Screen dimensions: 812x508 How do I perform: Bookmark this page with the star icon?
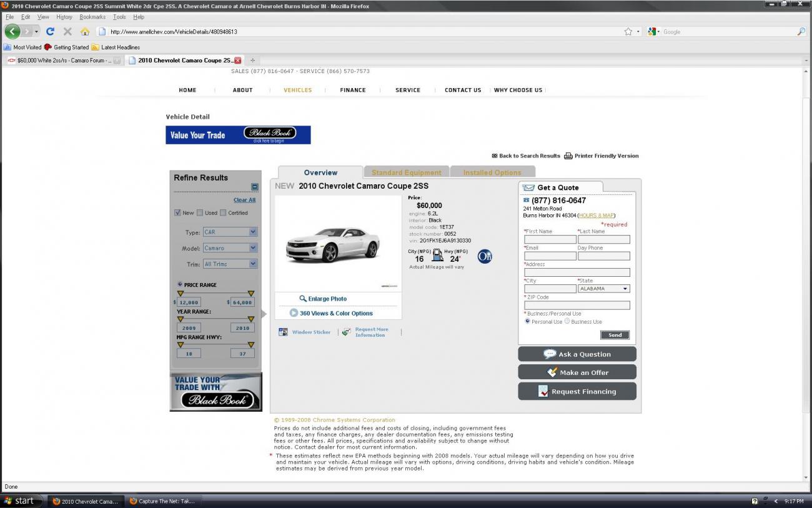pos(628,31)
